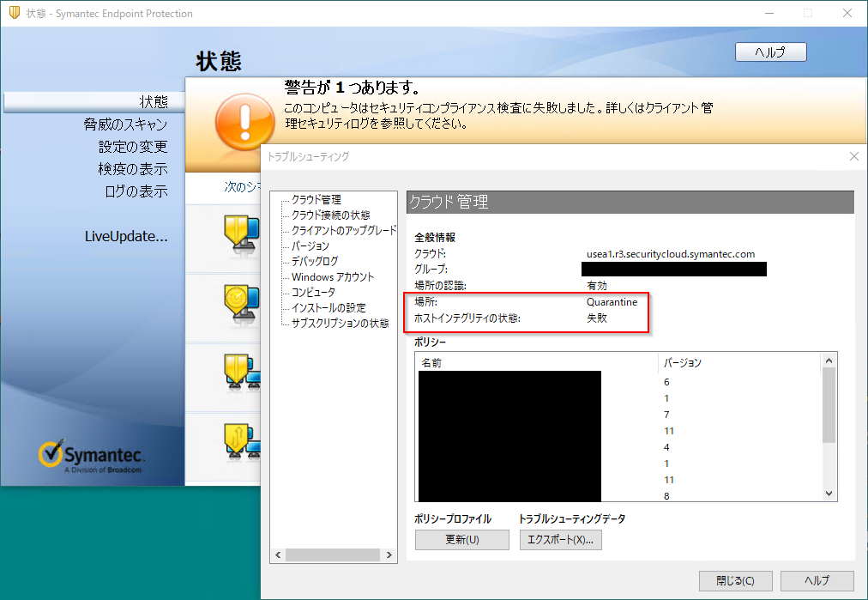The height and width of the screenshot is (600, 868).
Task: Select 設定の変更 in the sidebar
Action: [x=133, y=147]
